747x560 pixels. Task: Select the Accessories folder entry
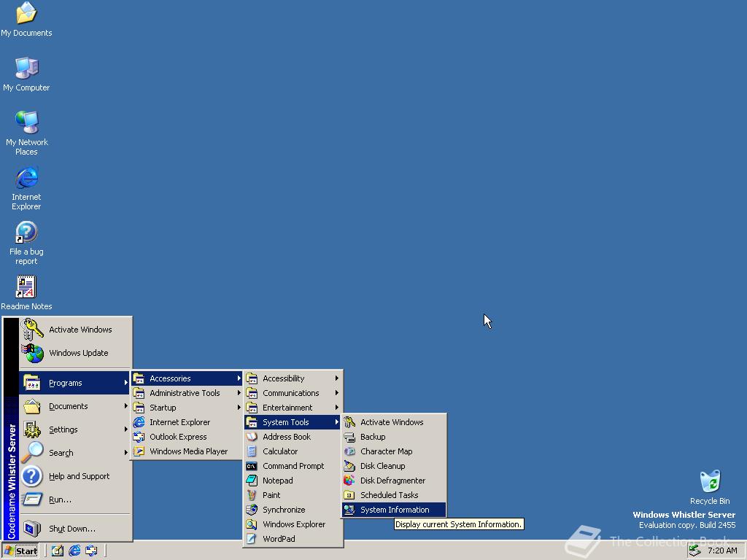[187, 378]
